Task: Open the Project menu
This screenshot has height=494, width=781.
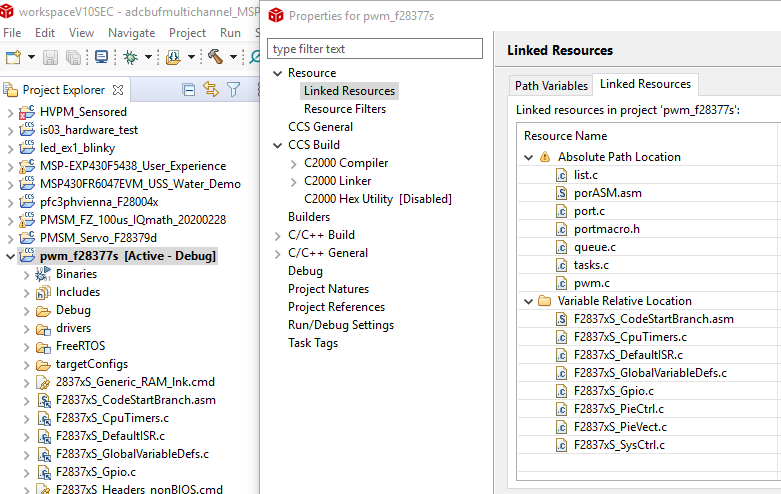Action: (187, 32)
